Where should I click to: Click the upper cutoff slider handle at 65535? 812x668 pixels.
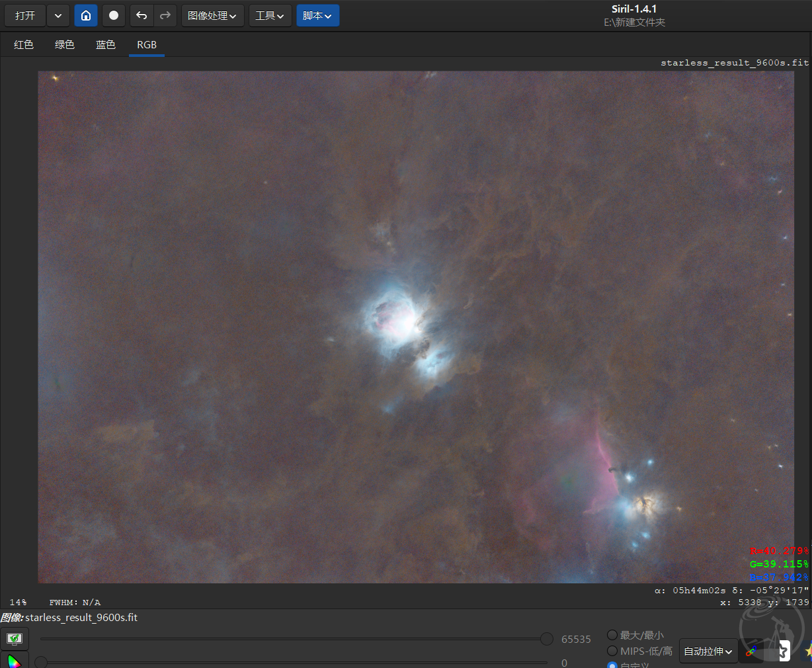tap(547, 639)
